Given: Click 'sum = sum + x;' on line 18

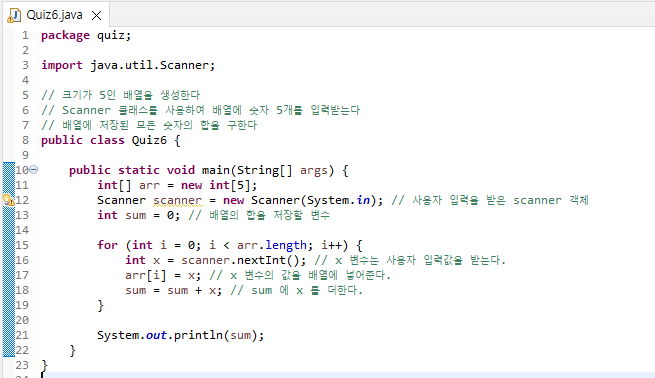Looking at the screenshot, I should click(173, 290).
